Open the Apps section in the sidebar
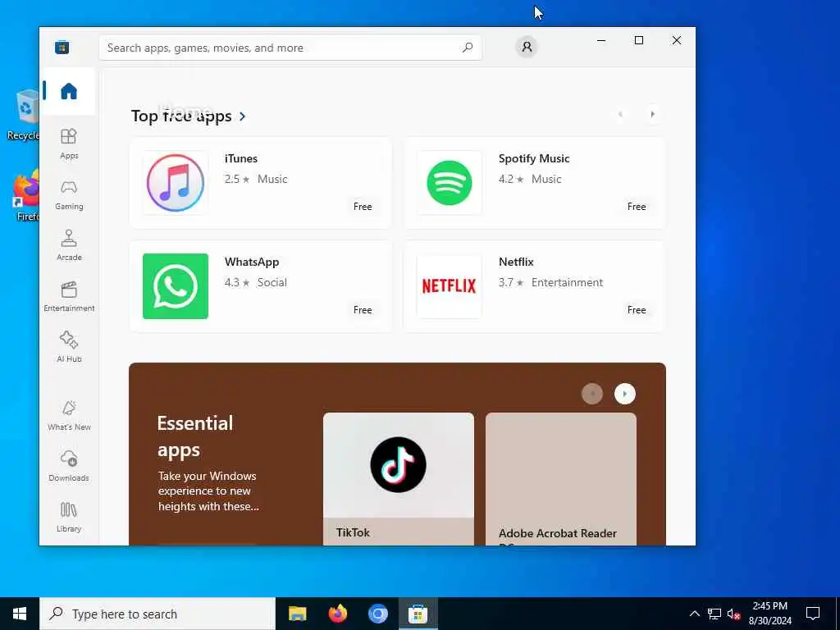 [x=69, y=144]
